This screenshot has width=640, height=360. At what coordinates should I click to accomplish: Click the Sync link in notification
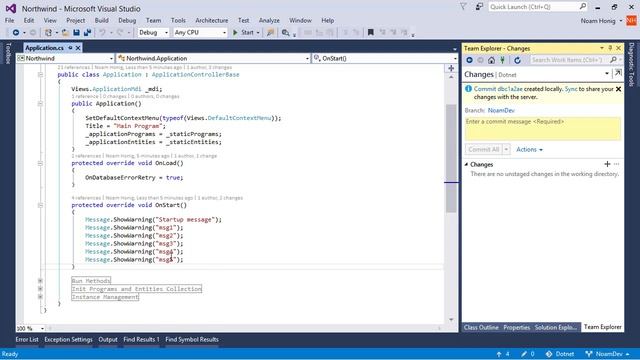tap(571, 89)
